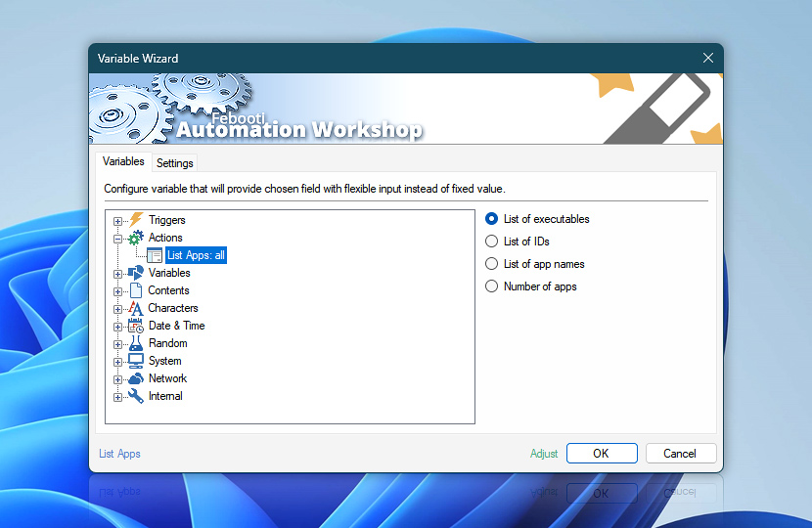Select the Contents label in tree

point(168,290)
